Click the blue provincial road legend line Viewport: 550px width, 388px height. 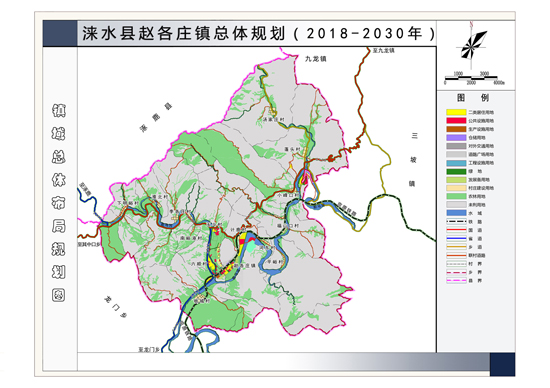(x=456, y=239)
